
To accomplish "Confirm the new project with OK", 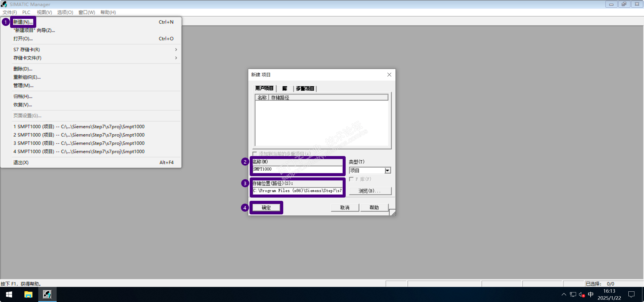I will click(266, 208).
